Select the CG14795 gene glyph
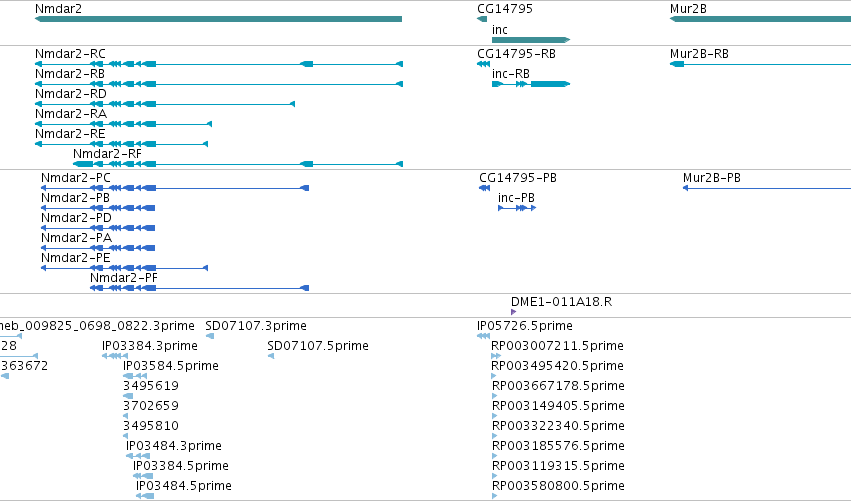The image size is (851, 501). [x=482, y=19]
